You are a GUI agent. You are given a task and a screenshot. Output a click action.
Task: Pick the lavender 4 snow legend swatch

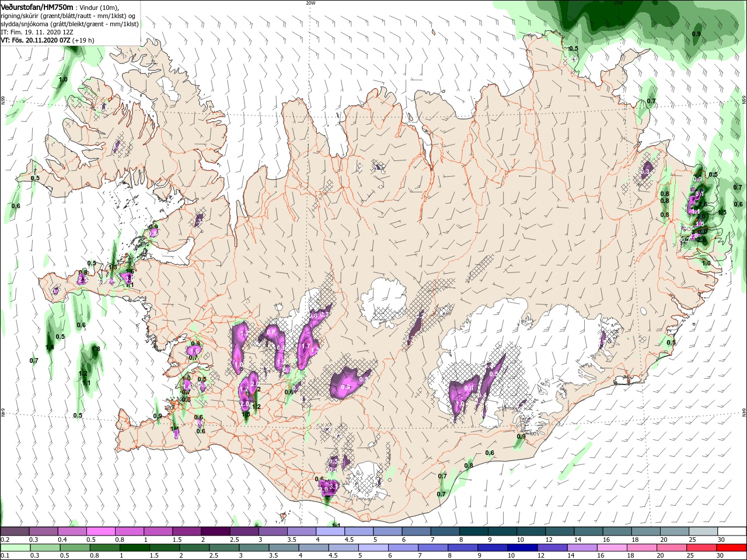[x=330, y=531]
